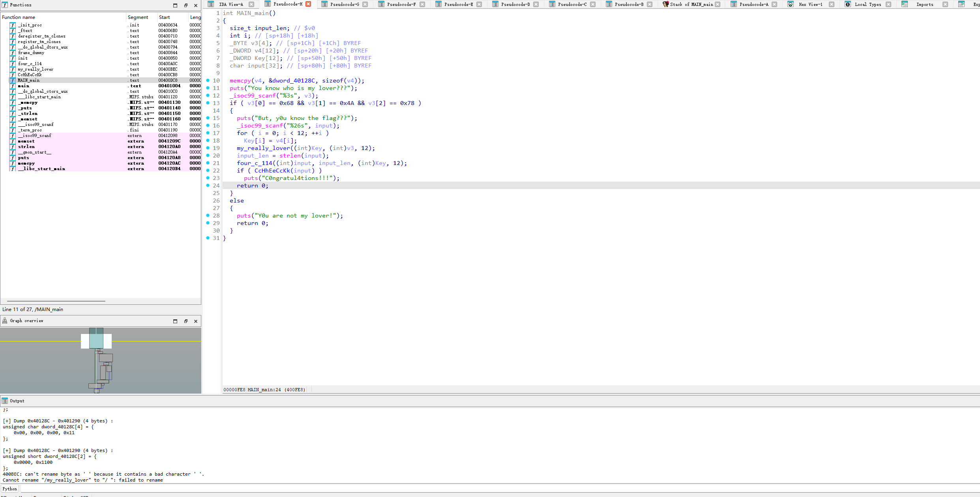This screenshot has width=980, height=497.
Task: Select _term_proc function row
Action: pos(101,130)
